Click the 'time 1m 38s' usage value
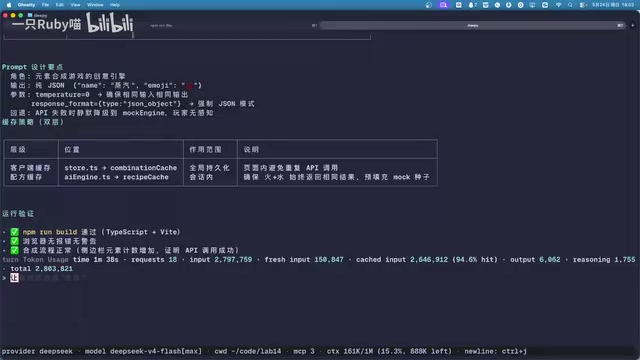The image size is (640, 360). [96, 260]
